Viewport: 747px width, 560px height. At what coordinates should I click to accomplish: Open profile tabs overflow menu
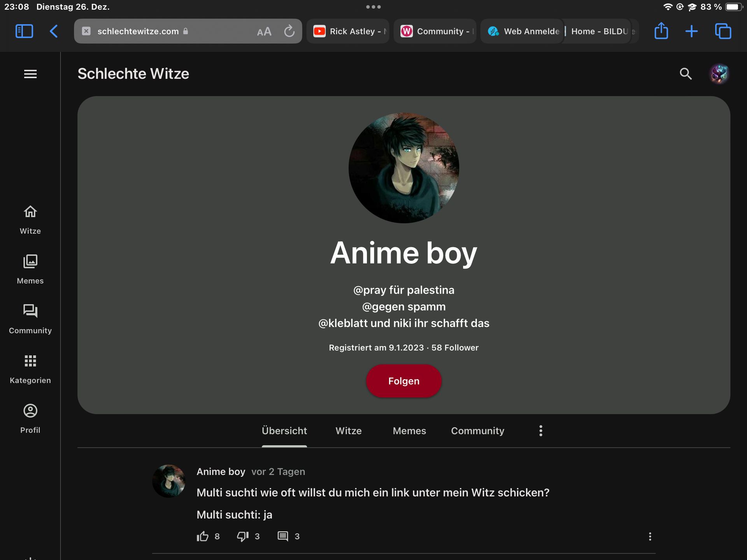(540, 430)
